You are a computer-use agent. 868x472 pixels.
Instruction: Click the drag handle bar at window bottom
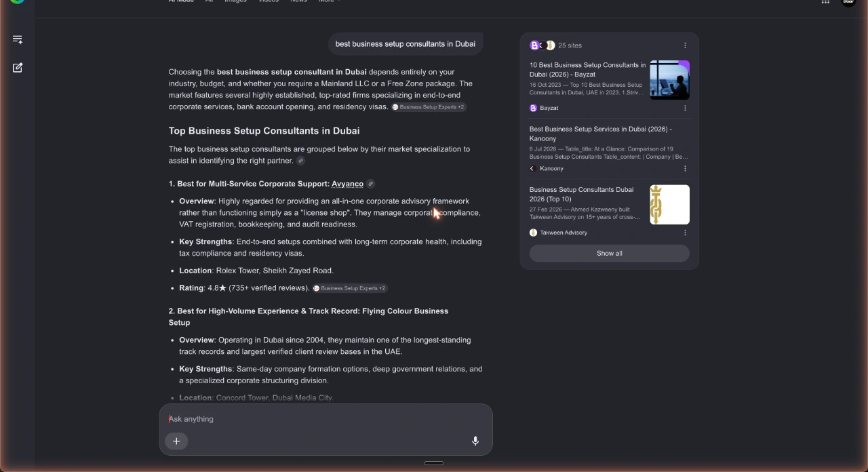(x=434, y=463)
